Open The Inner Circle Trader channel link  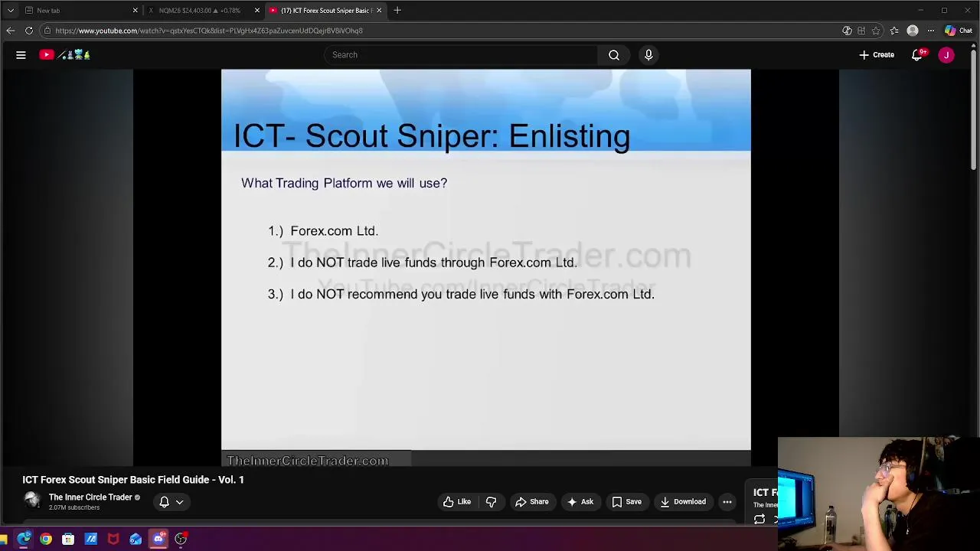click(90, 497)
